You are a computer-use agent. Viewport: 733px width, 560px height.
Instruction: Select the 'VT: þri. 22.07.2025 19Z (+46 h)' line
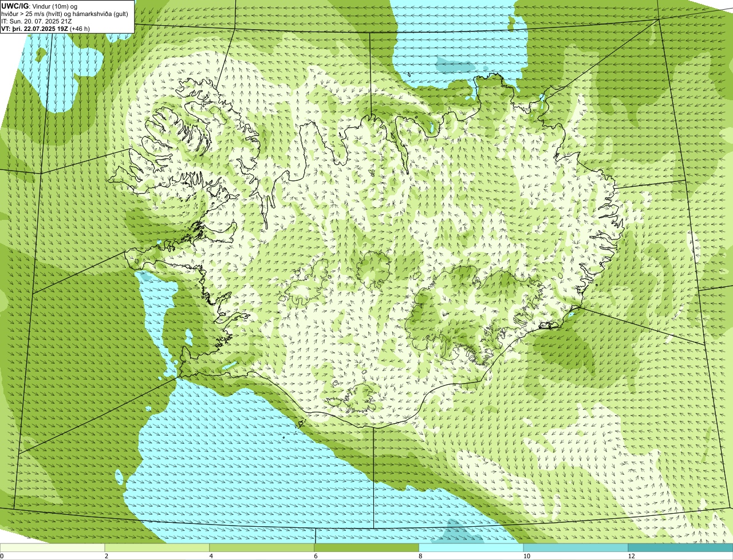pos(46,28)
